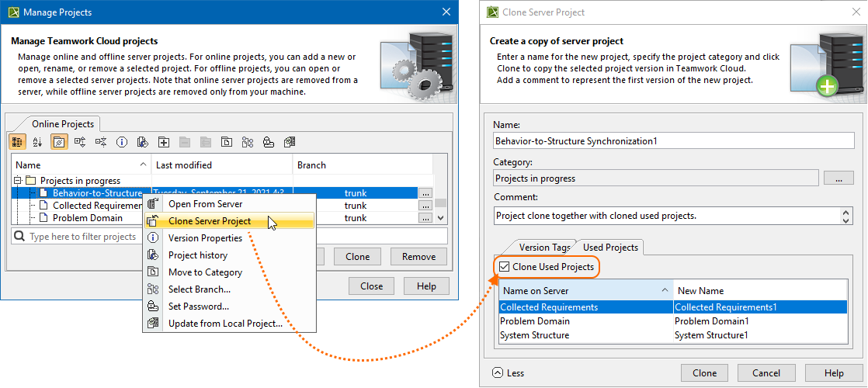Toggle the category view icon in Manage Projects toolbar
Screen dimensions: 868x388
pos(17,142)
